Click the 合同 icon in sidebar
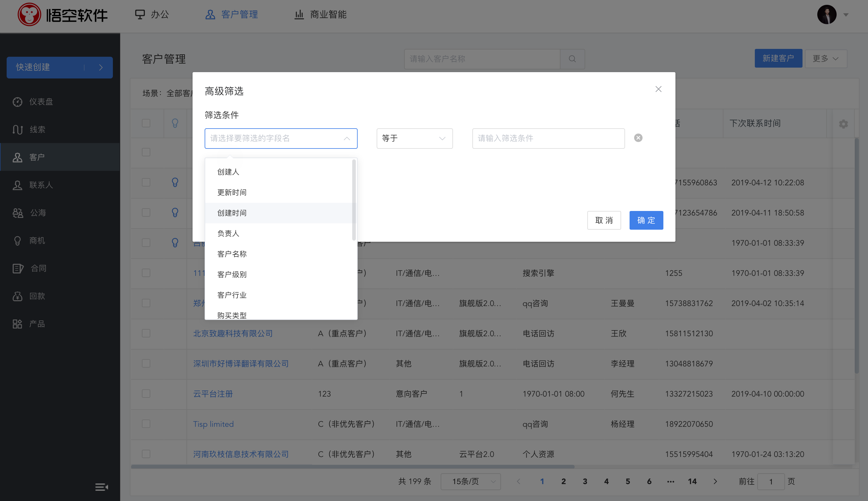This screenshot has height=501, width=868. (18, 268)
